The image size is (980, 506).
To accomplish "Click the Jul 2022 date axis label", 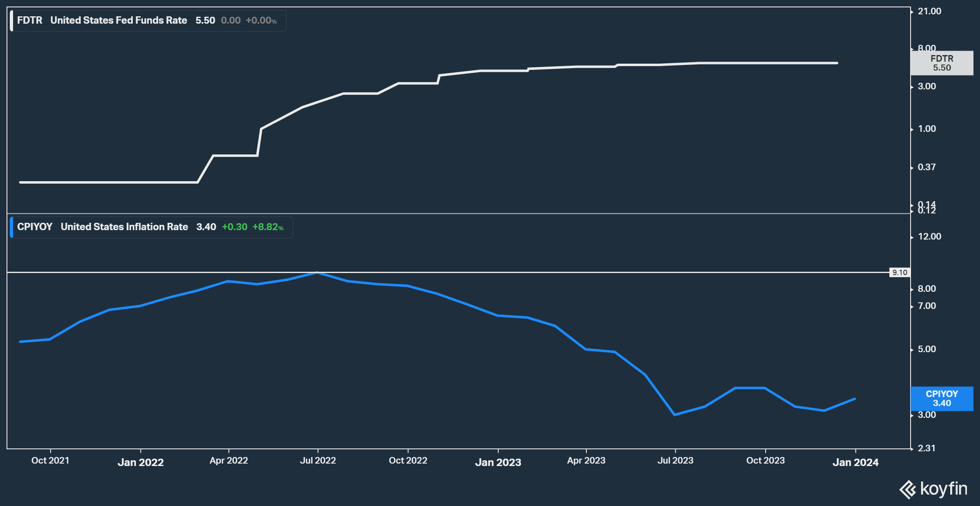I will tap(318, 461).
